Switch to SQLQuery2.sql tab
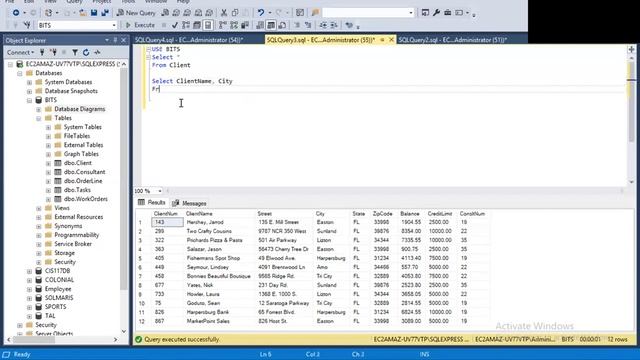 [x=453, y=40]
